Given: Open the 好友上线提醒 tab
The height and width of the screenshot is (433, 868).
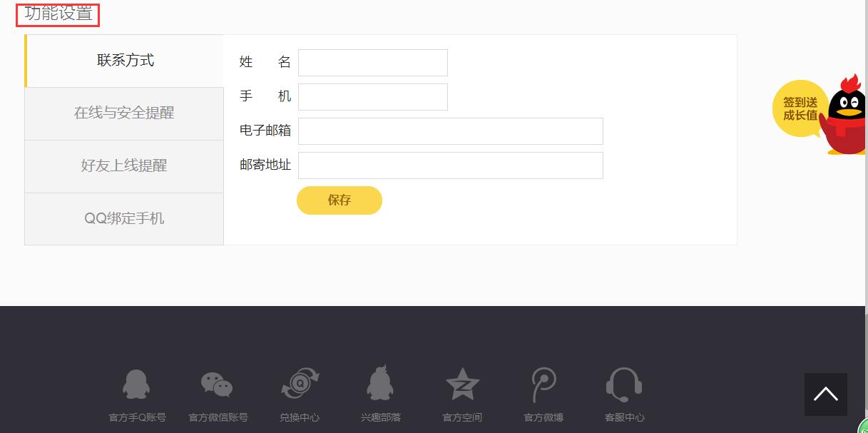Looking at the screenshot, I should 124,166.
